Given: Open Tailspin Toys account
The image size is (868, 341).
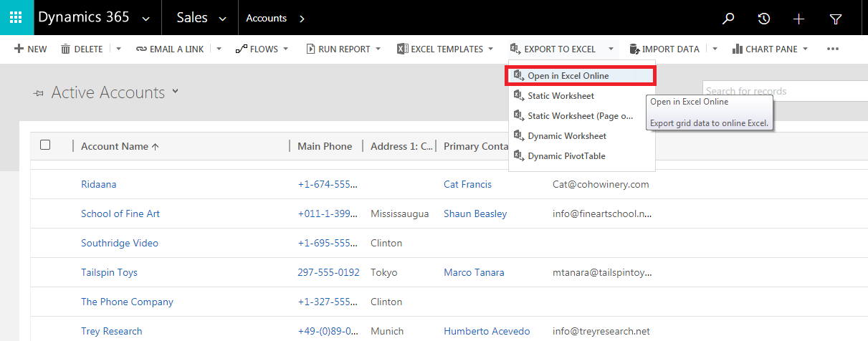Looking at the screenshot, I should [x=109, y=272].
